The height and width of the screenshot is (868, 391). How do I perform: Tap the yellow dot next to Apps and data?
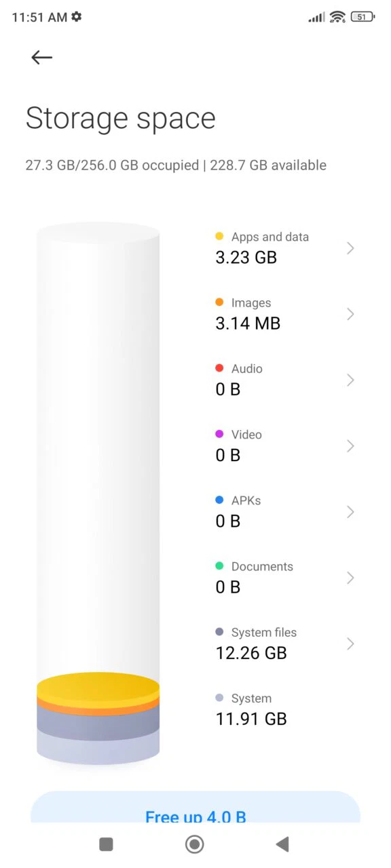click(219, 236)
